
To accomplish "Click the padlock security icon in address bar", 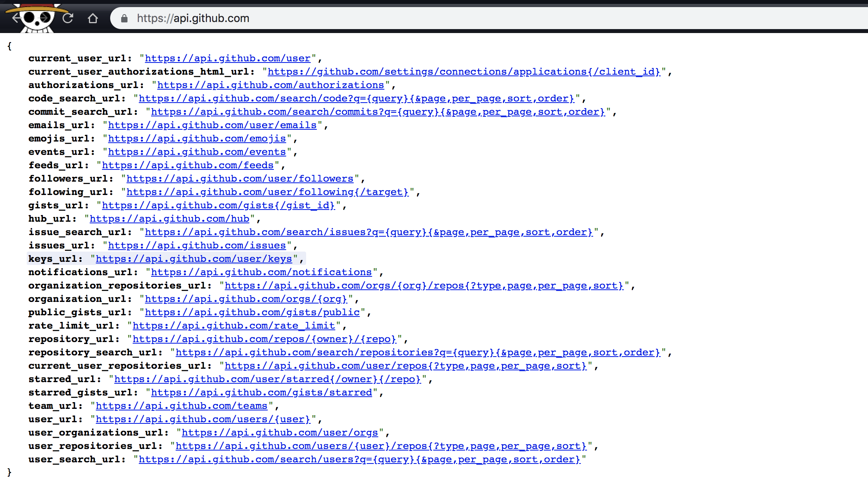I will click(124, 18).
